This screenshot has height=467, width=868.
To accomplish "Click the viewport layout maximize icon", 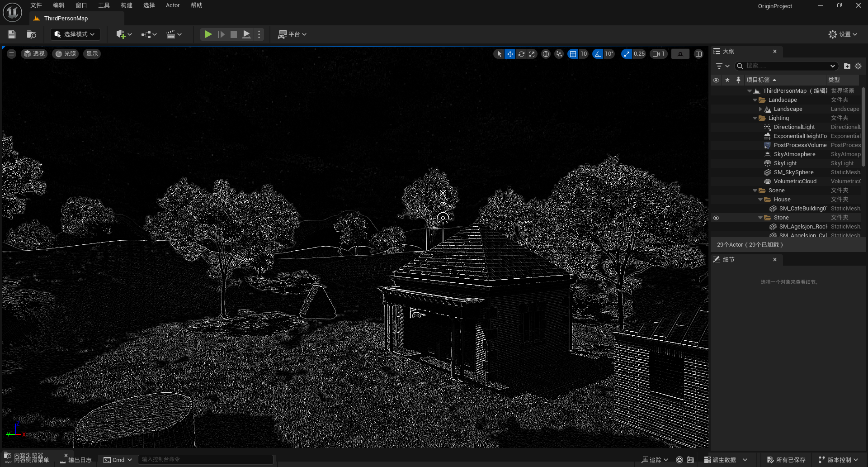I will pos(698,54).
